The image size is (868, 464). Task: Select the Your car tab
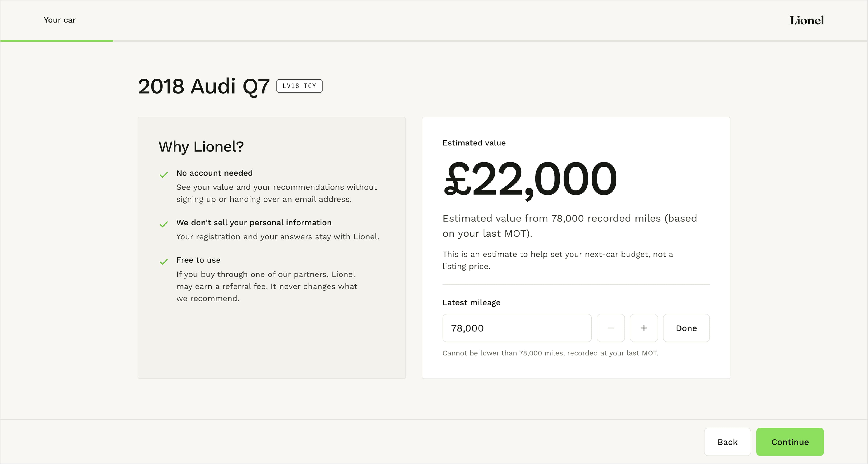(60, 20)
